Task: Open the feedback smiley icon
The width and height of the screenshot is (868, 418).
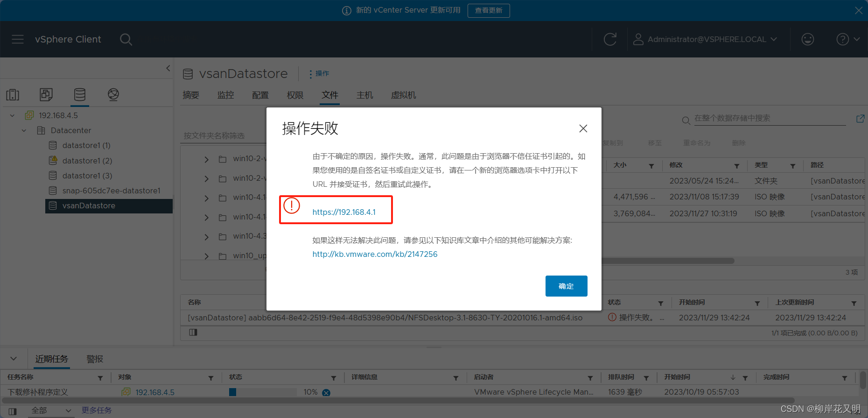Action: click(808, 39)
